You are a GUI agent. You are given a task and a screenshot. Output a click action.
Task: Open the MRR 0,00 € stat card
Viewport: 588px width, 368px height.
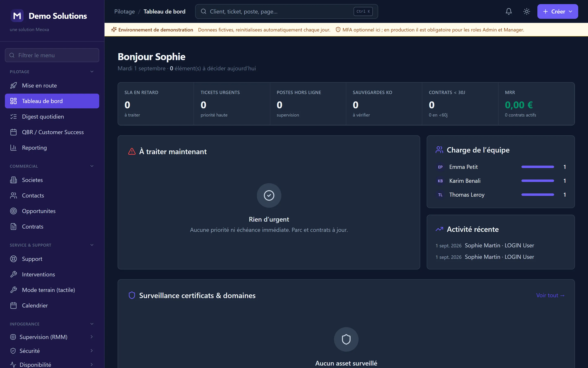(x=536, y=104)
